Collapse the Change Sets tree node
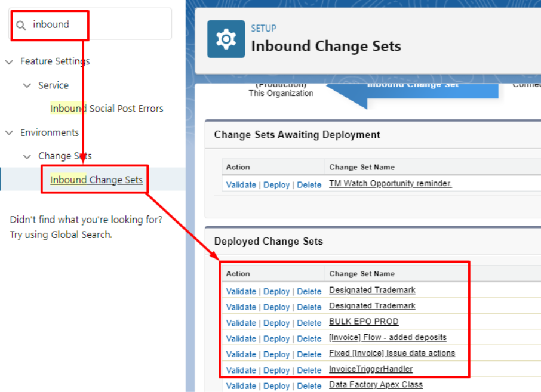541x392 pixels. [x=27, y=156]
